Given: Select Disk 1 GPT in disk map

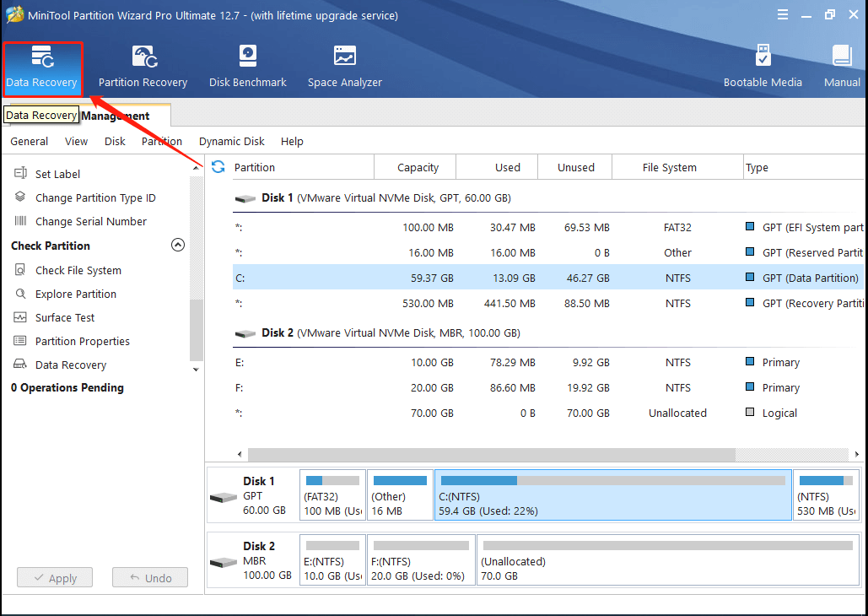Looking at the screenshot, I should [252, 495].
